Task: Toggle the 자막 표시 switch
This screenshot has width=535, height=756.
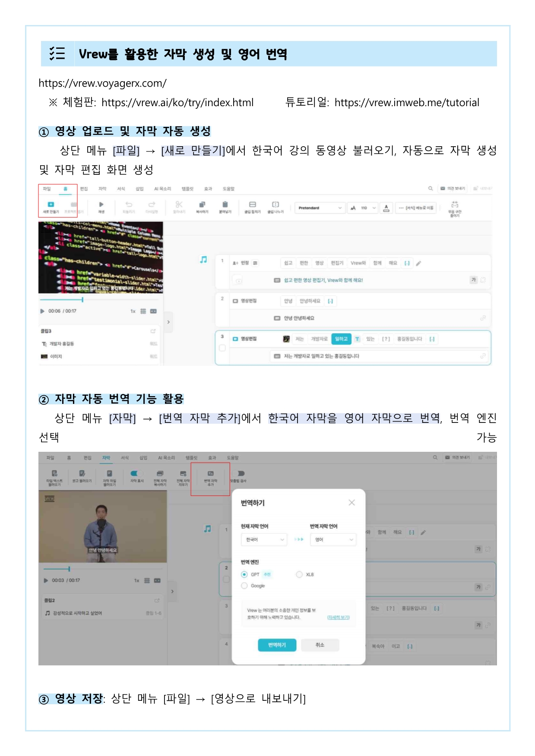Action: [x=136, y=474]
